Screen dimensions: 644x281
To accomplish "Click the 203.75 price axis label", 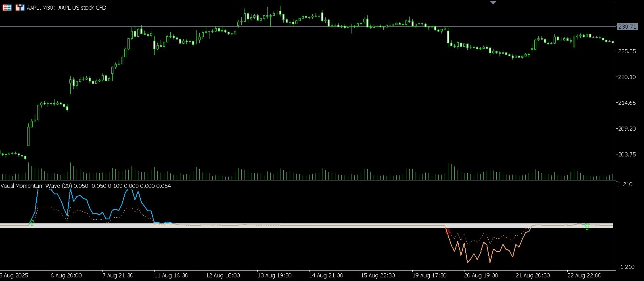I will pos(627,154).
